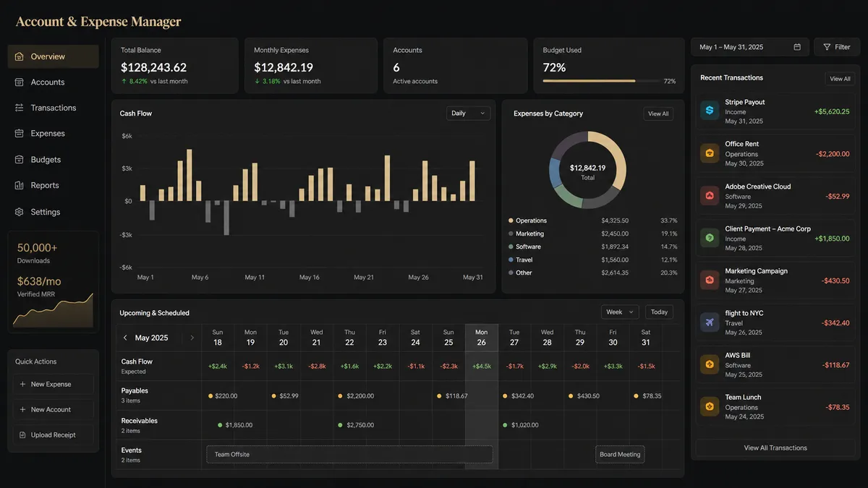Click the +$5,620.25 Stripe Payout amount
868x488 pixels.
pos(832,111)
